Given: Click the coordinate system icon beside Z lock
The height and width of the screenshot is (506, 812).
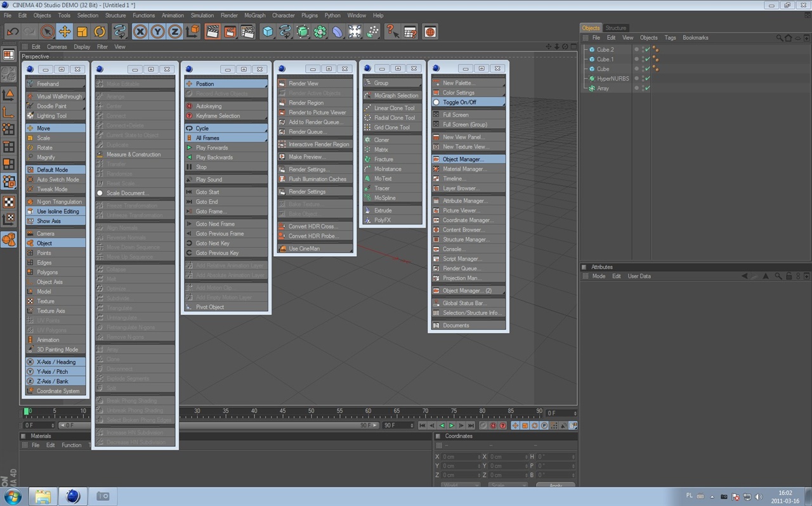Looking at the screenshot, I should [x=192, y=32].
